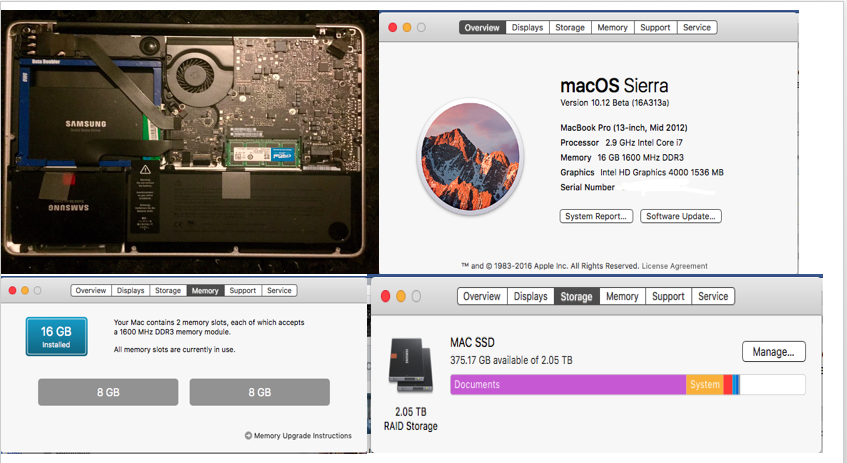Click the active Overview tab in Overview window
The image size is (847, 463).
click(482, 28)
